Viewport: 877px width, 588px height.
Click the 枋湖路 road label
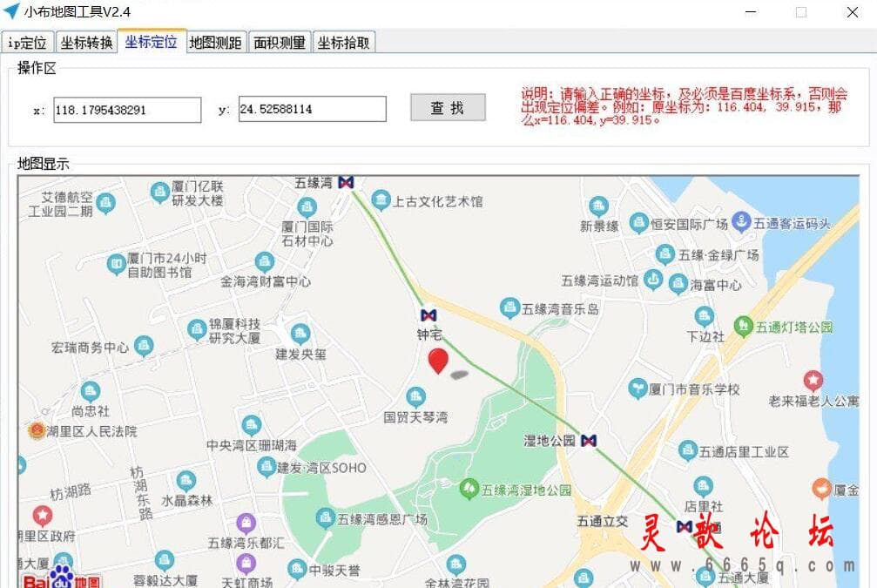(x=71, y=492)
